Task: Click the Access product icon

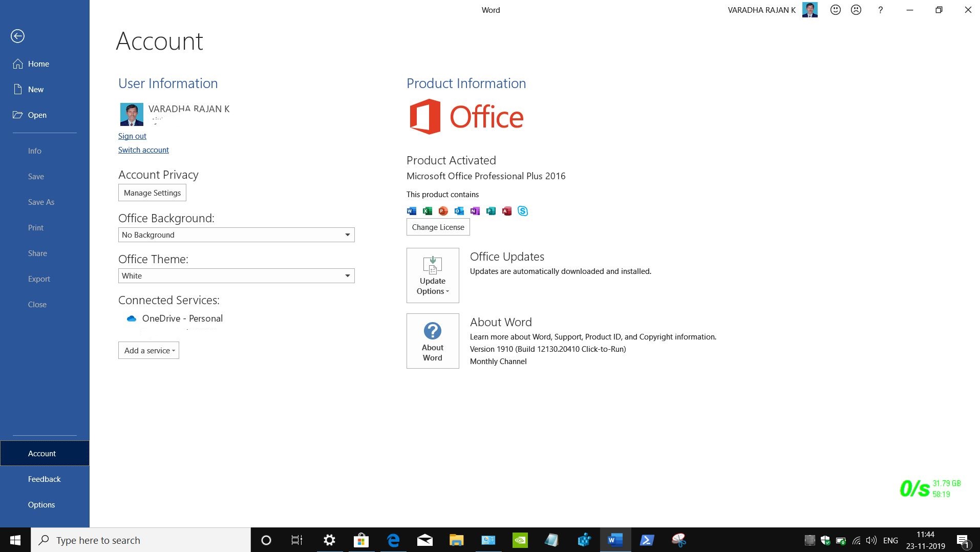Action: point(507,211)
